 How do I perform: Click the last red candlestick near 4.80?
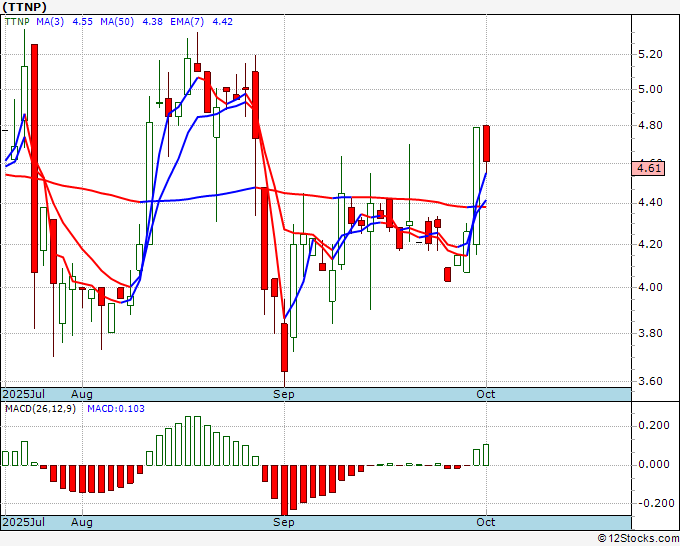click(487, 144)
